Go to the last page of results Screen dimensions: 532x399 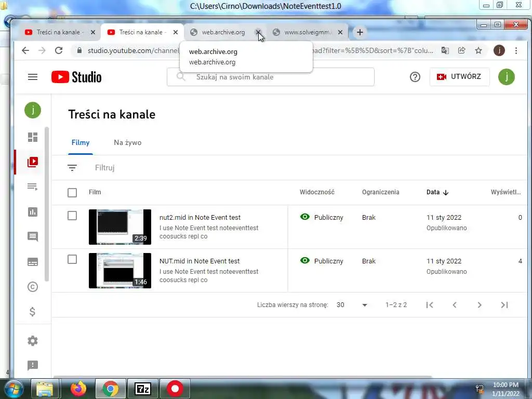(504, 304)
